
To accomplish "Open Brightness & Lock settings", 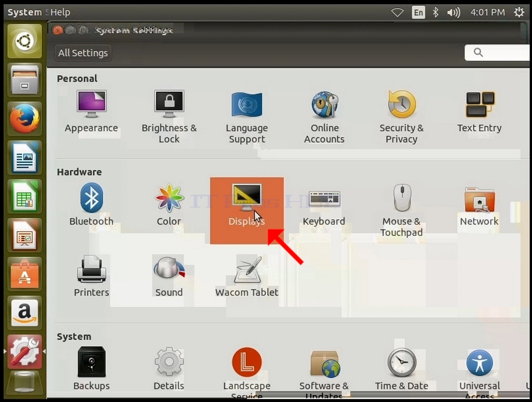I will click(169, 117).
